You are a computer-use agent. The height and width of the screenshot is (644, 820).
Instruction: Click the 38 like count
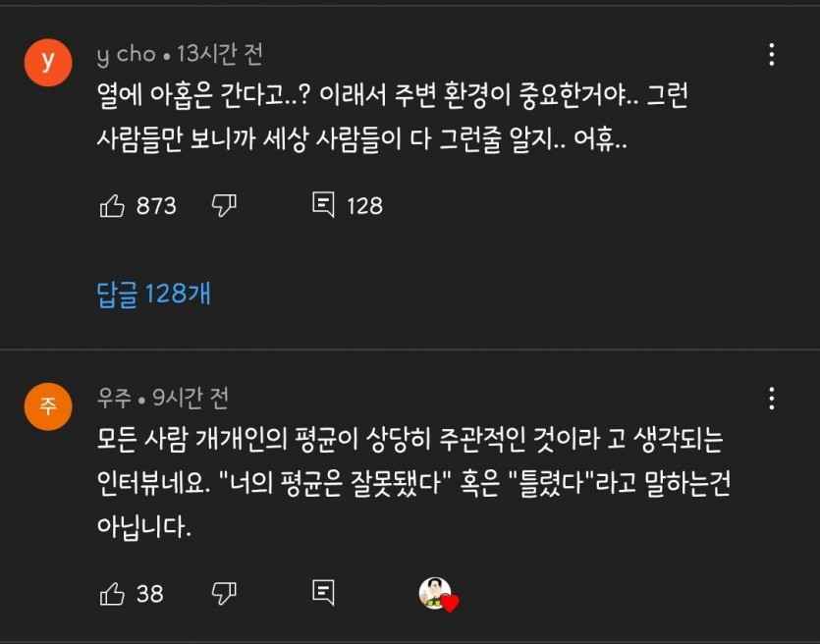point(150,593)
